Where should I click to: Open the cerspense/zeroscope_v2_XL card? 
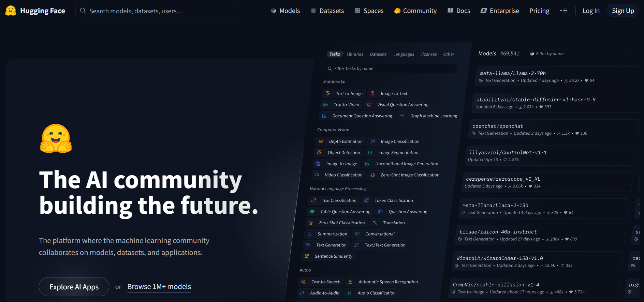[x=547, y=182]
